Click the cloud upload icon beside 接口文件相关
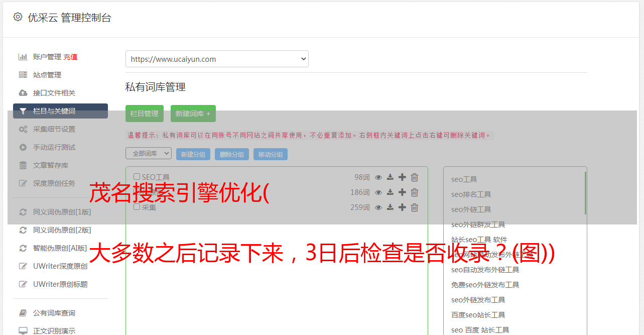Image resolution: width=644 pixels, height=335 pixels. coord(23,93)
